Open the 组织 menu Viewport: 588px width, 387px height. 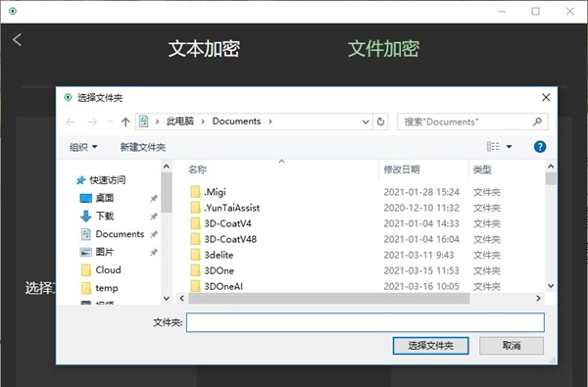(x=83, y=147)
